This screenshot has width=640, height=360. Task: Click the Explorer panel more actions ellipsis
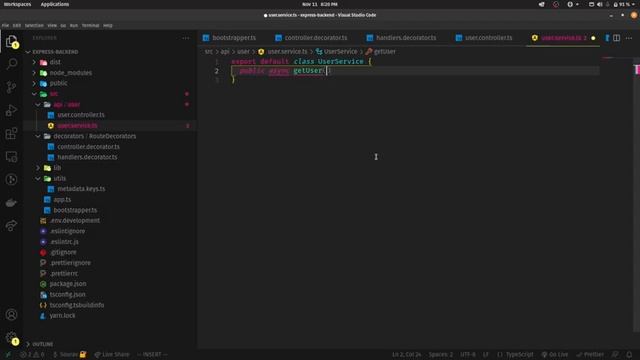186,38
